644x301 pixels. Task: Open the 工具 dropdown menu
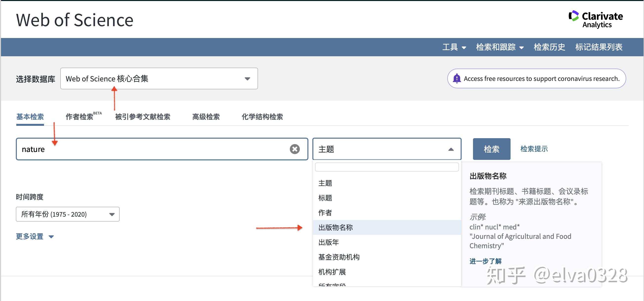click(x=454, y=47)
